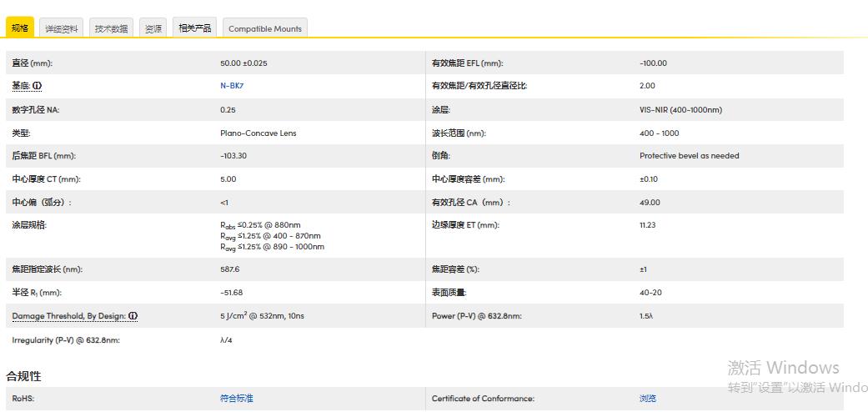
Task: Click the 表面质量 value 40-20
Action: tap(650, 293)
